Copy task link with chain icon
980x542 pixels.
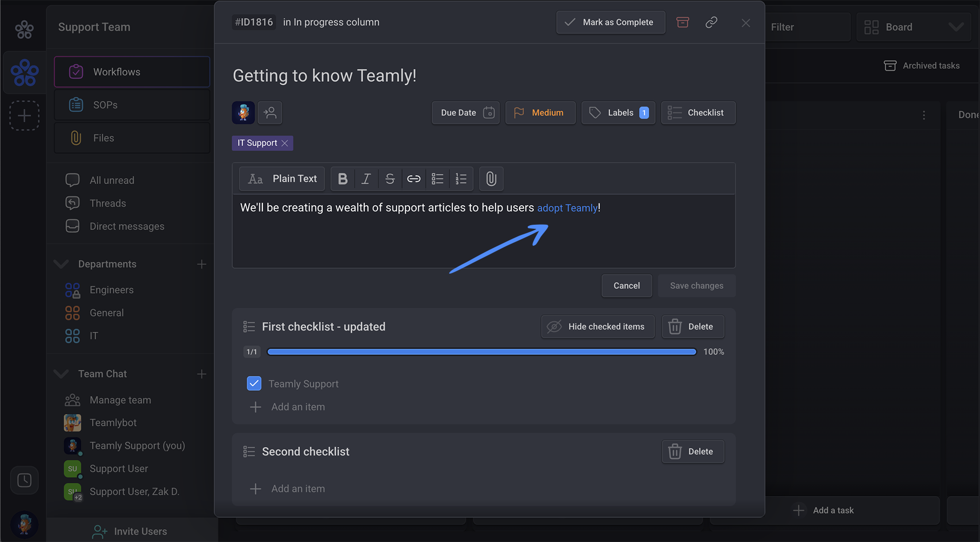pyautogui.click(x=711, y=22)
